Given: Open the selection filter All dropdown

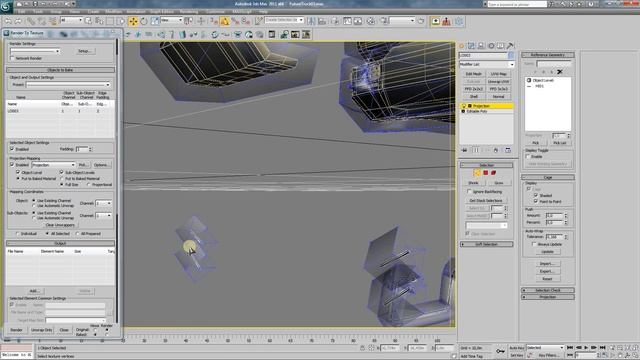Looking at the screenshot, I should tap(71, 20).
